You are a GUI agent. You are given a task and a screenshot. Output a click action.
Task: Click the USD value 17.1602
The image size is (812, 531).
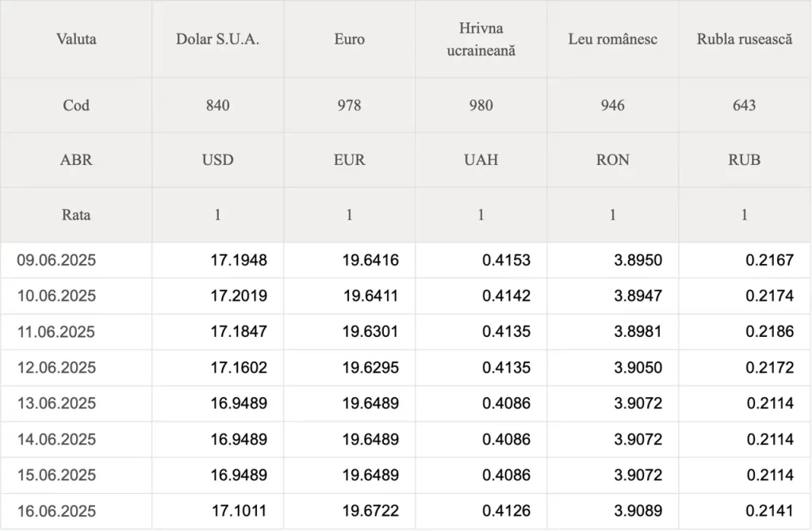(x=239, y=368)
